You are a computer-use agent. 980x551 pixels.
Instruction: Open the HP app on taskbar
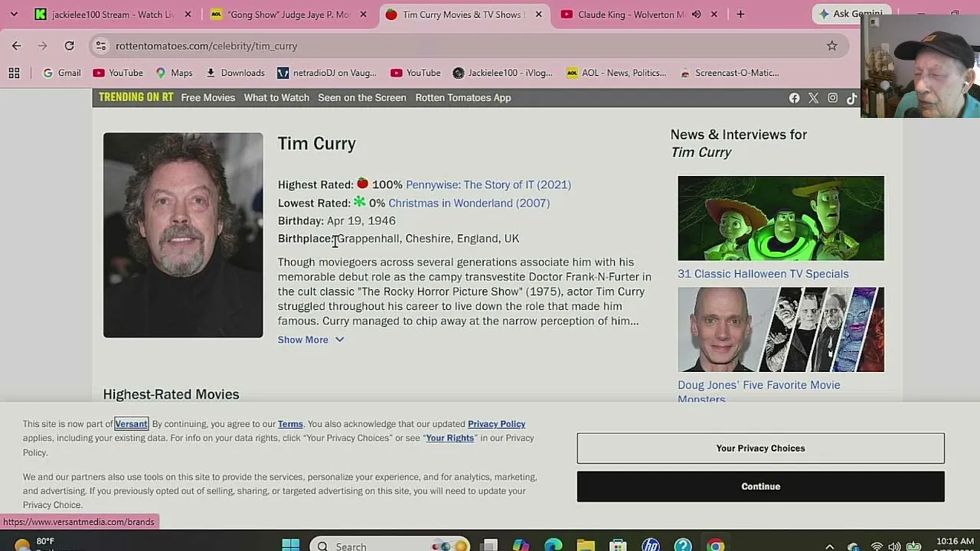(x=651, y=546)
